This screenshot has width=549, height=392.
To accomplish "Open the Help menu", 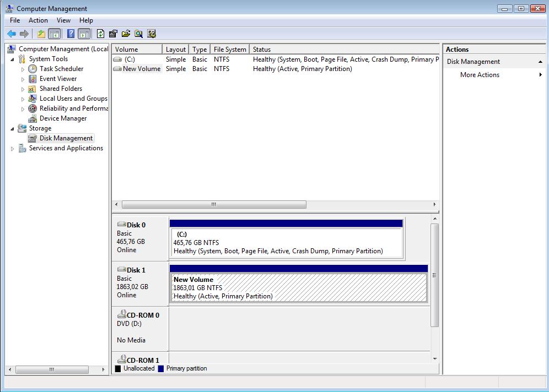I will [86, 20].
